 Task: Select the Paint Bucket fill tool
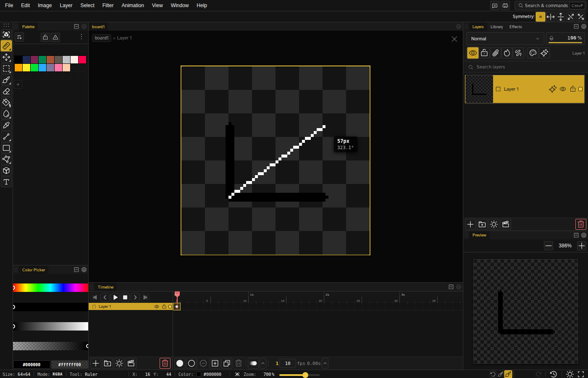[x=6, y=102]
